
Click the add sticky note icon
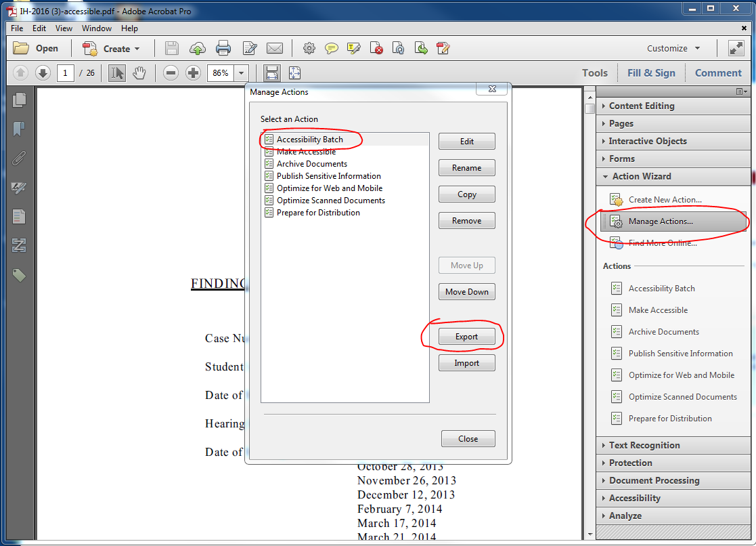click(332, 48)
